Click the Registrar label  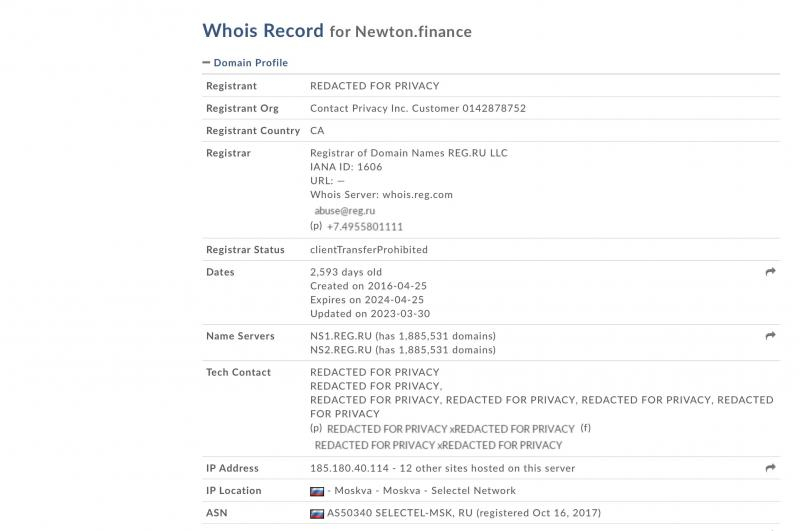[x=228, y=153]
